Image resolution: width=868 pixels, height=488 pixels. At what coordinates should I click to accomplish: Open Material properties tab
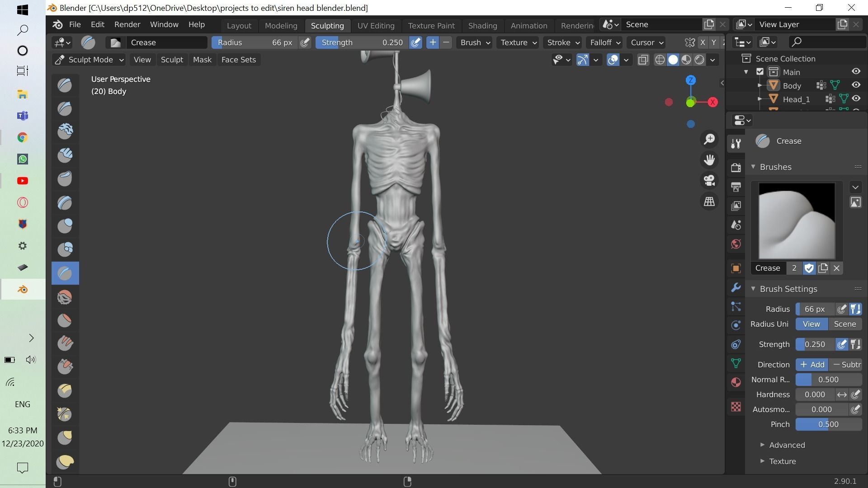[x=736, y=382]
